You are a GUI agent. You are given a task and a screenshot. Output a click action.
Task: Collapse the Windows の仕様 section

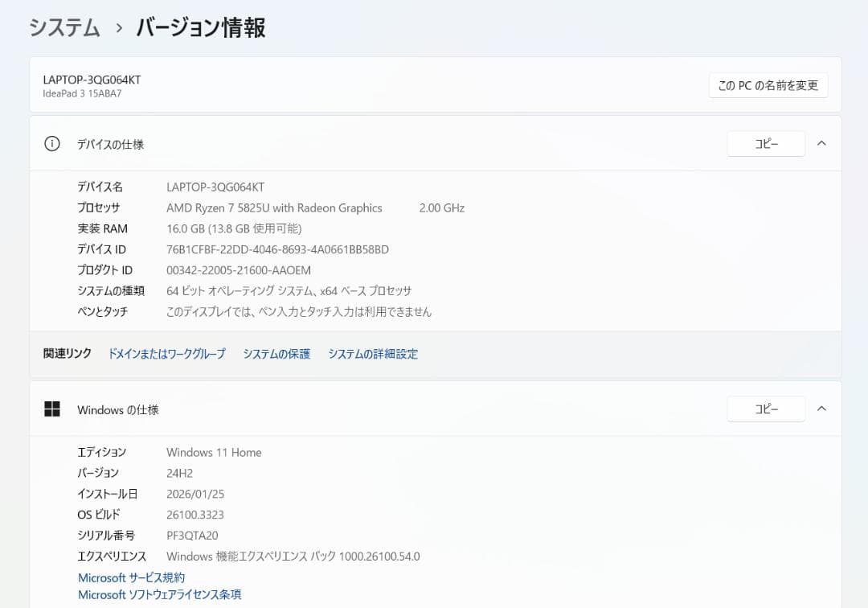tap(821, 409)
